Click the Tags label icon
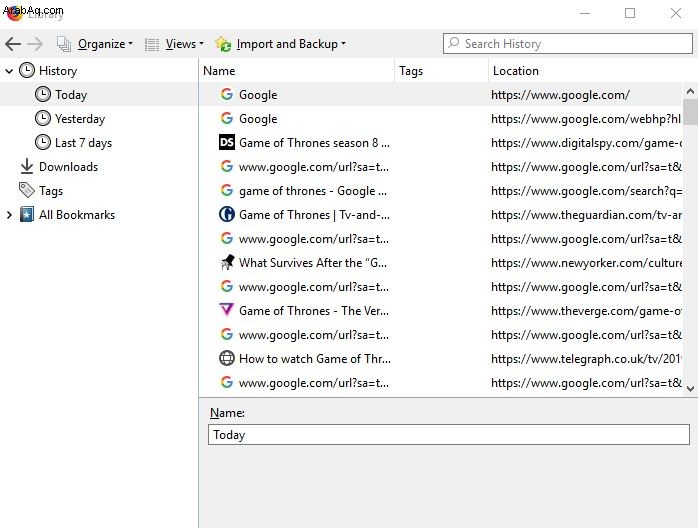 pyautogui.click(x=27, y=190)
